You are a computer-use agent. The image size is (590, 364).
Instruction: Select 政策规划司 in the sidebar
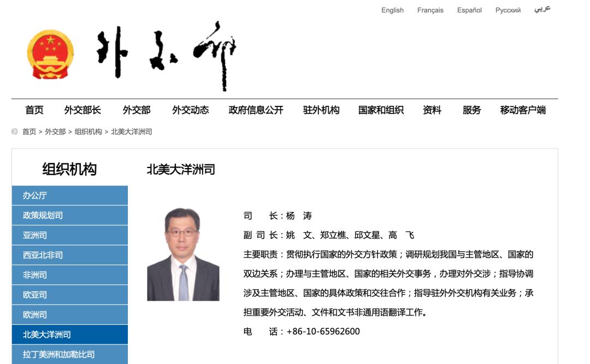pyautogui.click(x=69, y=215)
